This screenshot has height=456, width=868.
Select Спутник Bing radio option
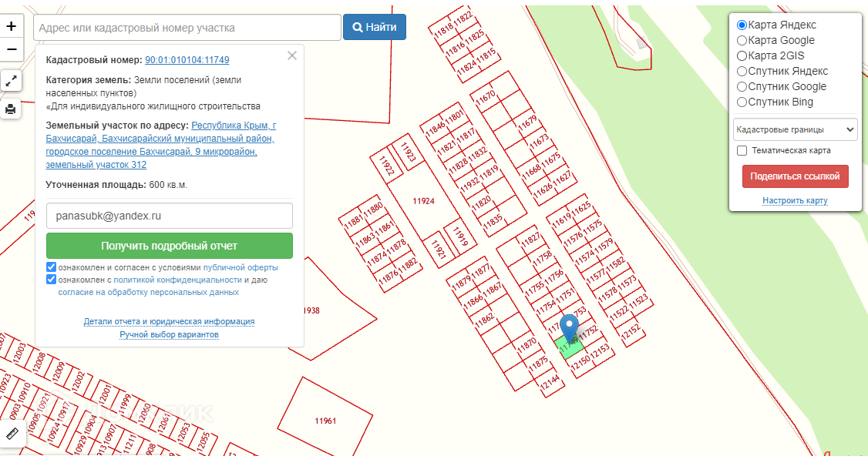click(742, 102)
